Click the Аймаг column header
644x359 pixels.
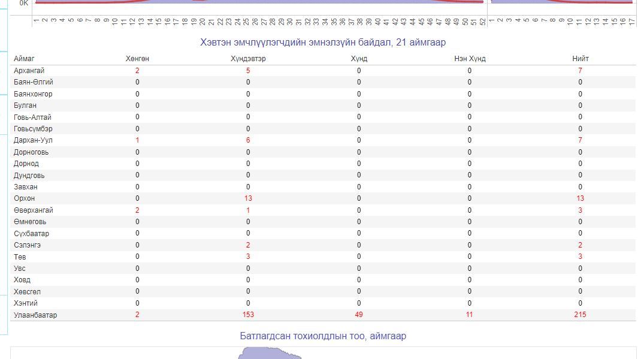(x=24, y=59)
